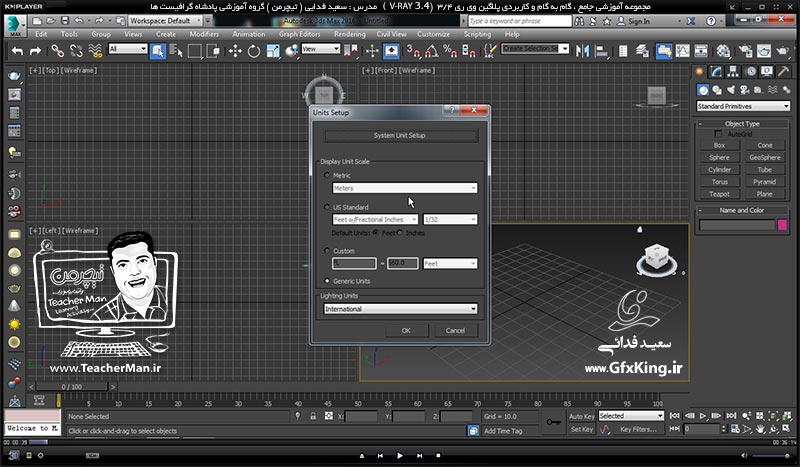Open the 1/32 fraction dropdown

point(450,219)
